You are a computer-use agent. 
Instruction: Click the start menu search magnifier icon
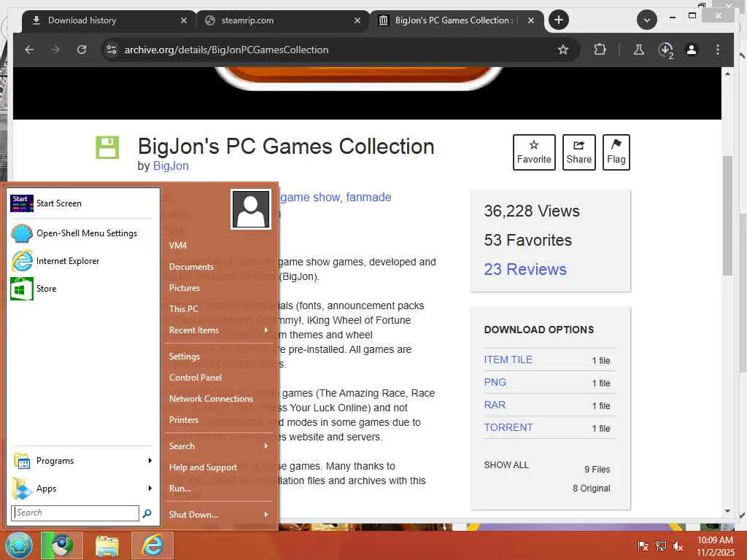point(147,513)
